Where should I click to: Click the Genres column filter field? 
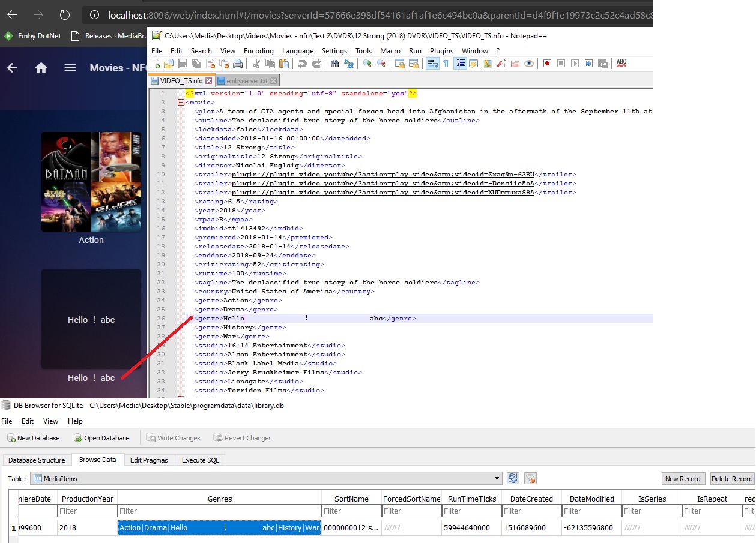219,511
